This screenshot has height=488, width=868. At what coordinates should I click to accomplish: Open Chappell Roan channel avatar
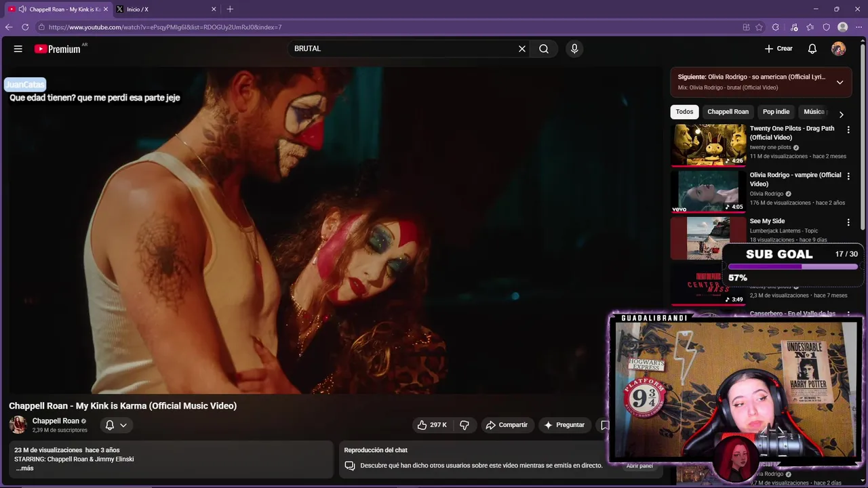click(x=18, y=425)
